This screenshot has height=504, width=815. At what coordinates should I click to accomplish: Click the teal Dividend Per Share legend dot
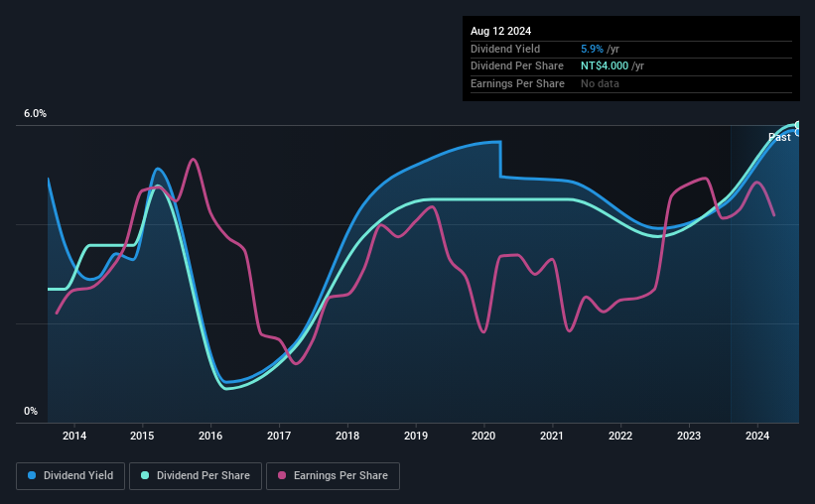[x=145, y=475]
